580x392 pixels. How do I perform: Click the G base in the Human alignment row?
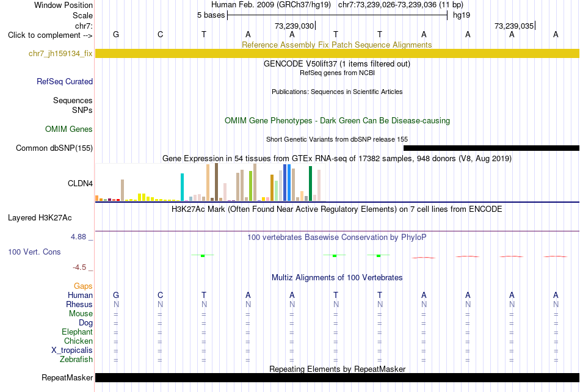(x=116, y=295)
